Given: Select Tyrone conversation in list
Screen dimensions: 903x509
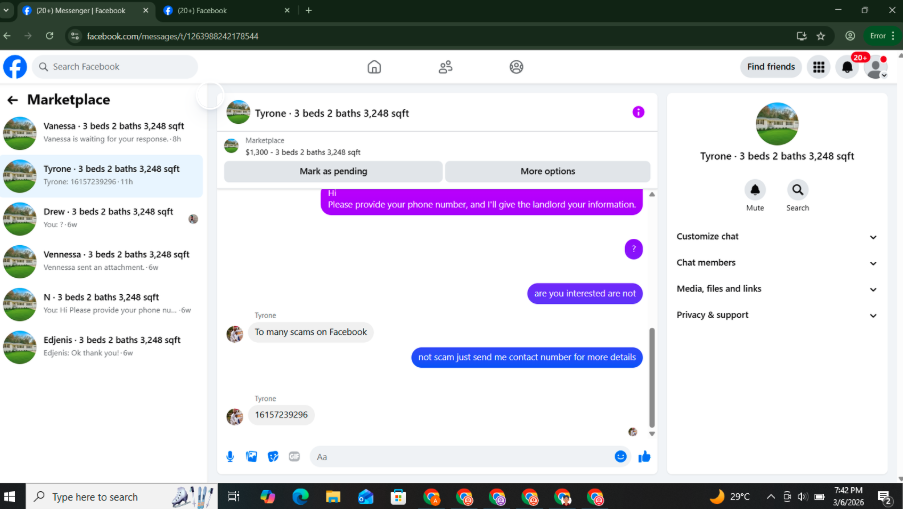Looking at the screenshot, I should pos(102,176).
